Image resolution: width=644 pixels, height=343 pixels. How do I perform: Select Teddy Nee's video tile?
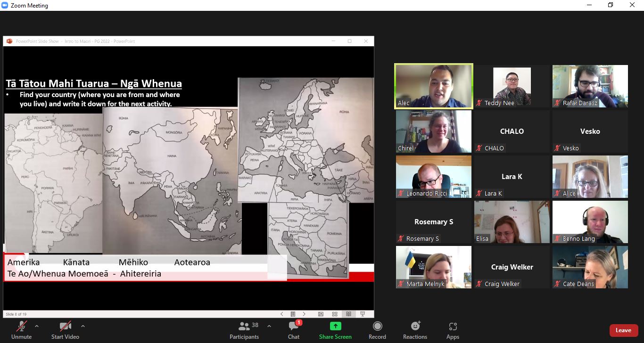click(512, 86)
